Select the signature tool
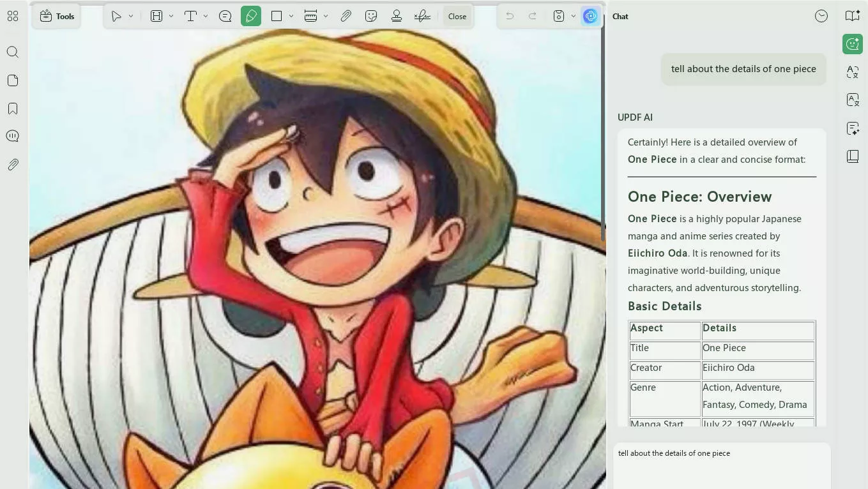This screenshot has height=489, width=868. coord(422,17)
